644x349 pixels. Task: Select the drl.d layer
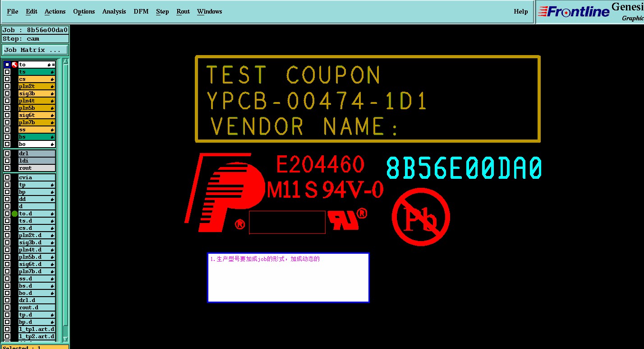tap(37, 300)
